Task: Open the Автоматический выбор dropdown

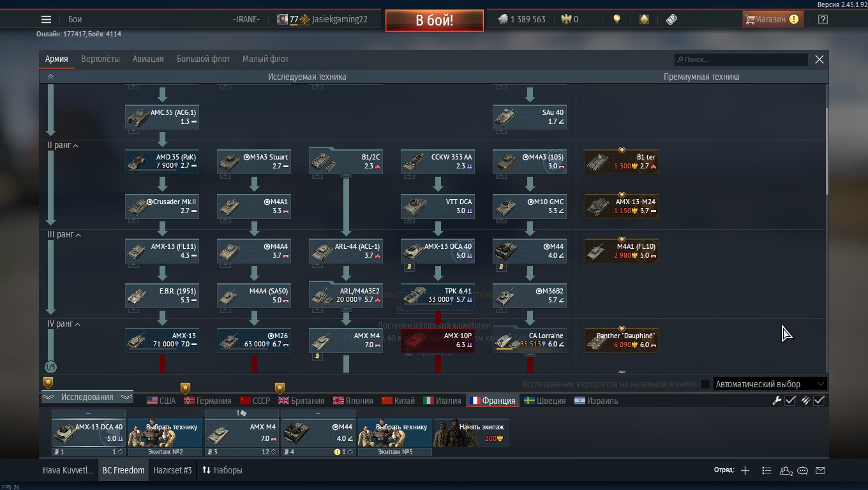Action: click(770, 384)
